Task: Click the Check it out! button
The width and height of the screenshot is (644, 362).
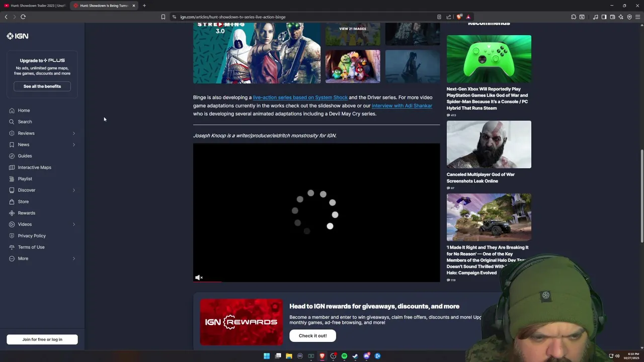Action: point(312,336)
